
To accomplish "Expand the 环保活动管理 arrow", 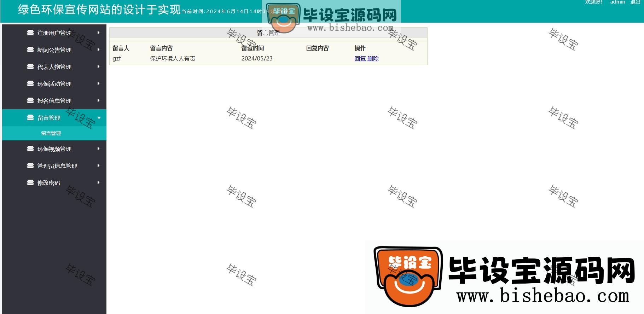I will 98,83.
